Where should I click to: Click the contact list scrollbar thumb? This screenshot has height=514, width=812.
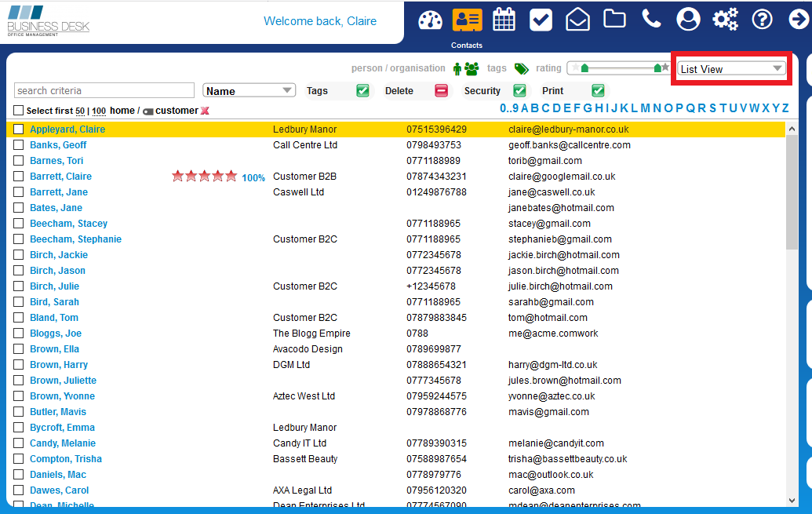pos(792,191)
